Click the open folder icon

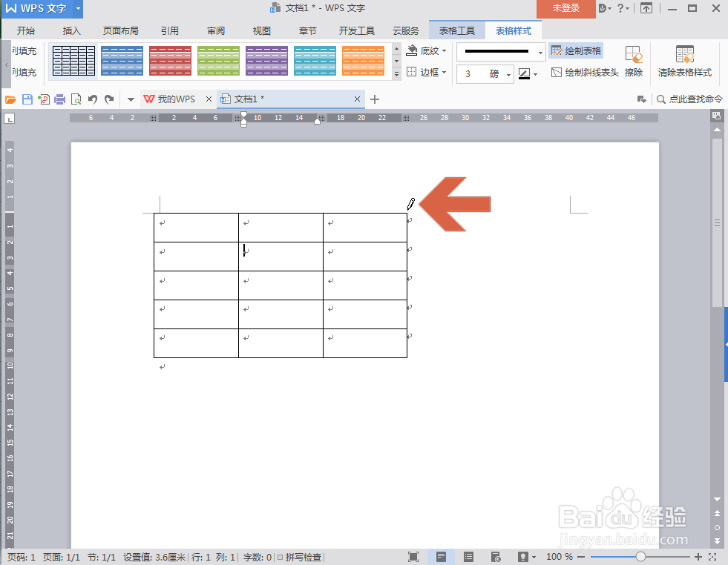pos(10,99)
